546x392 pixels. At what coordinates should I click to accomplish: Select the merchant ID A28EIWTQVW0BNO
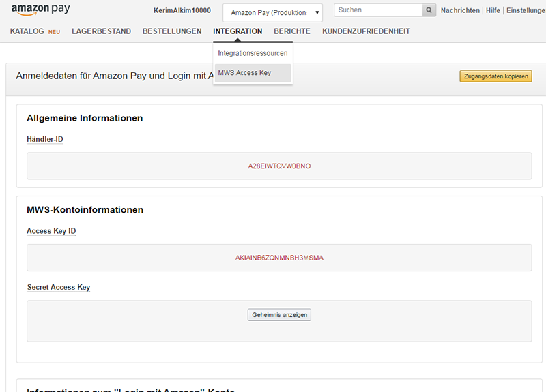click(x=279, y=166)
